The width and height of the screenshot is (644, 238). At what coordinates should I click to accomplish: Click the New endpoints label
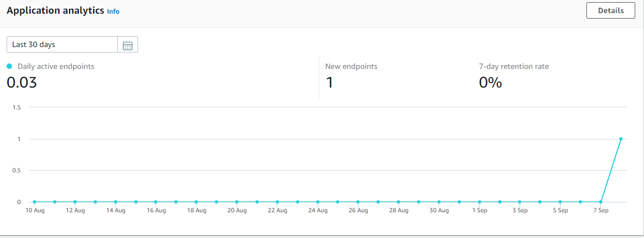(x=351, y=66)
